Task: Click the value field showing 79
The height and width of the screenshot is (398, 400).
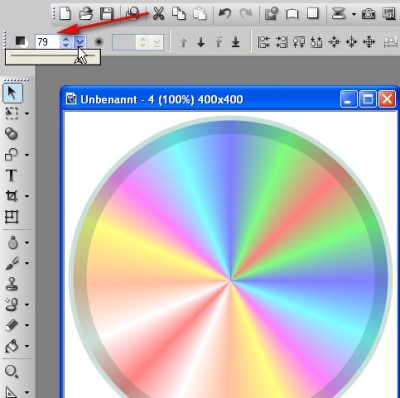Action: pyautogui.click(x=48, y=42)
